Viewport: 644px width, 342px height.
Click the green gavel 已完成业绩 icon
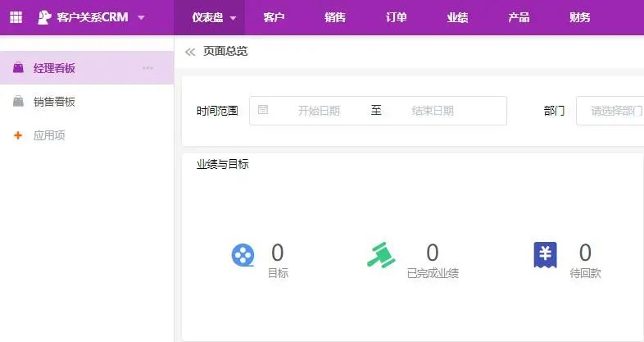pos(381,255)
